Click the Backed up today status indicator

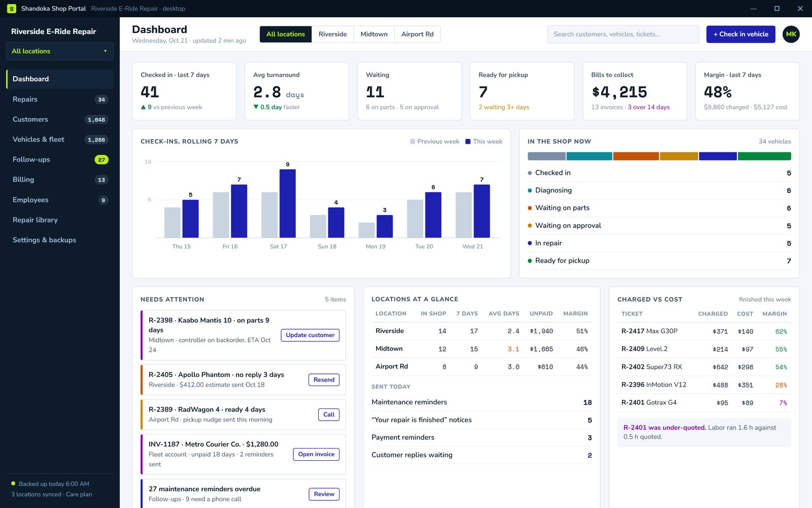(50, 484)
